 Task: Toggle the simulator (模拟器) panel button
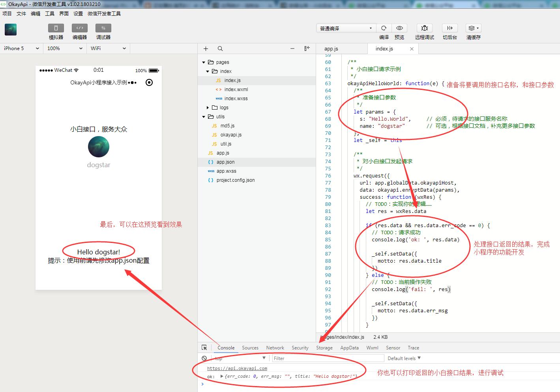pyautogui.click(x=56, y=28)
